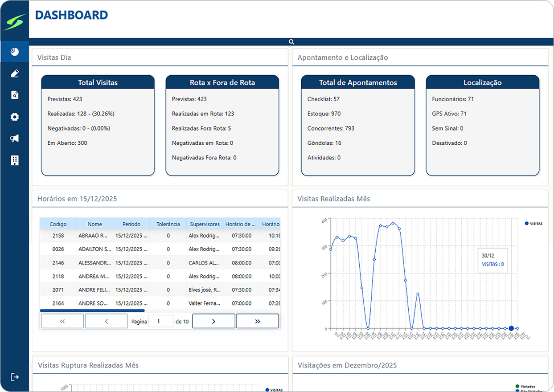Click the Tolerância column header

tap(168, 224)
